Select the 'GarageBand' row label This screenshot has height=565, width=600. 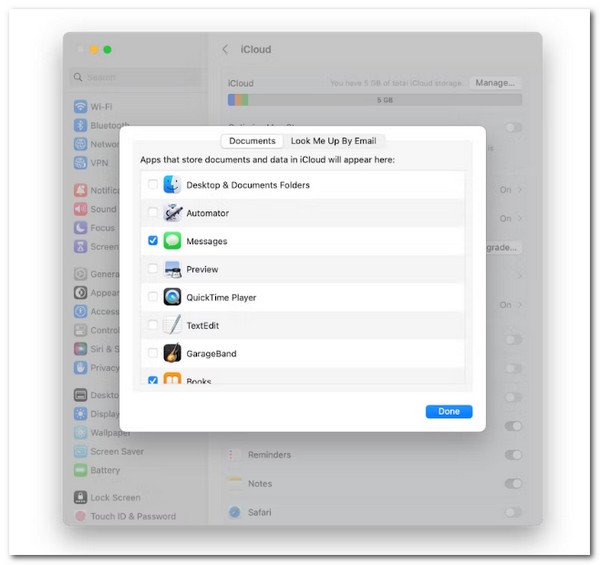pos(211,354)
